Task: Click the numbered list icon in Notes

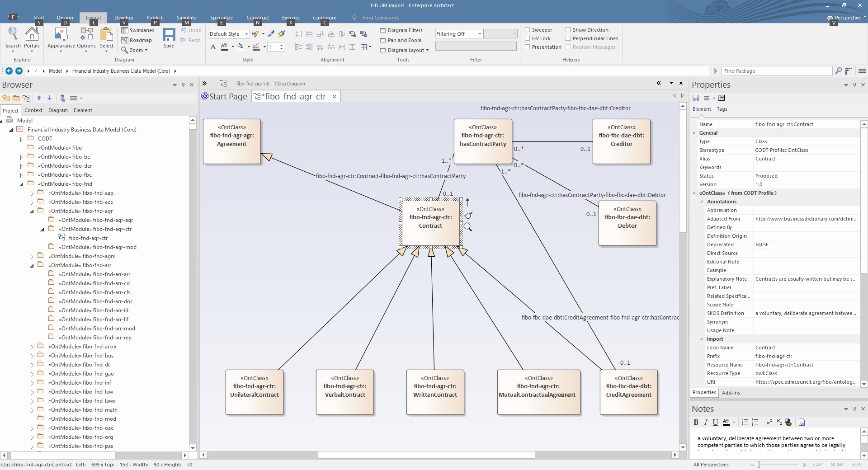Action: click(x=755, y=422)
